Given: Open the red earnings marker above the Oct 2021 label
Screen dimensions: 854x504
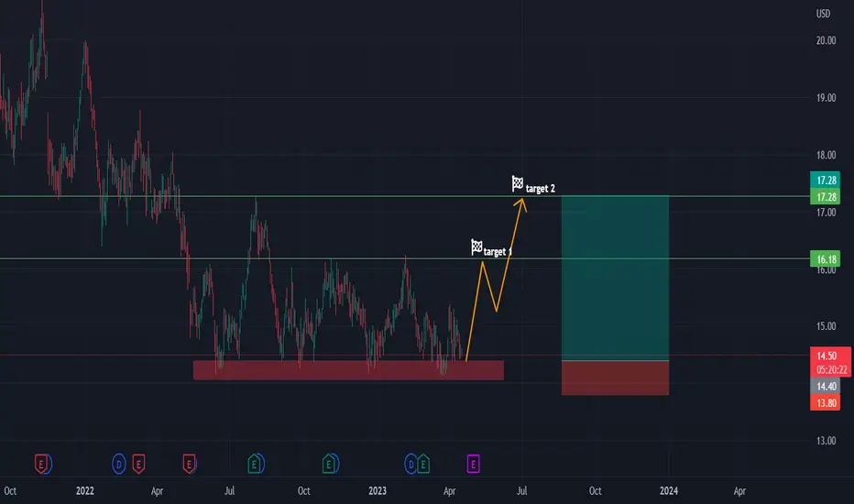Looking at the screenshot, I should (x=41, y=465).
